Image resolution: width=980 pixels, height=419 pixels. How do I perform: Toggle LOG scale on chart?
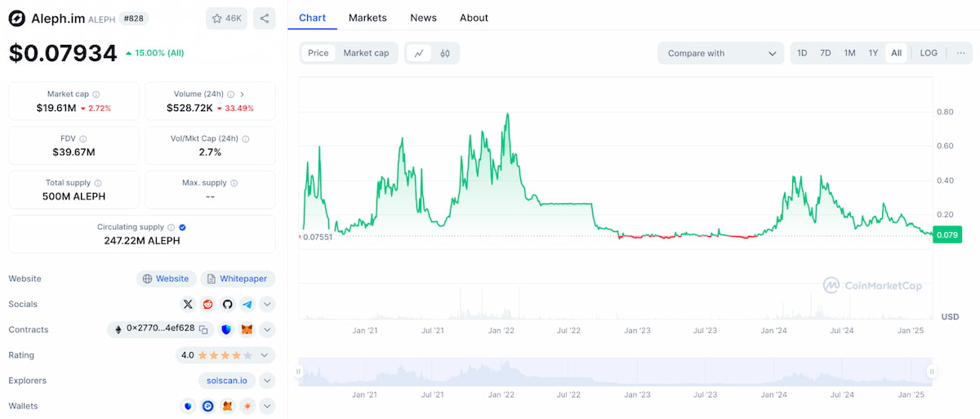click(929, 53)
